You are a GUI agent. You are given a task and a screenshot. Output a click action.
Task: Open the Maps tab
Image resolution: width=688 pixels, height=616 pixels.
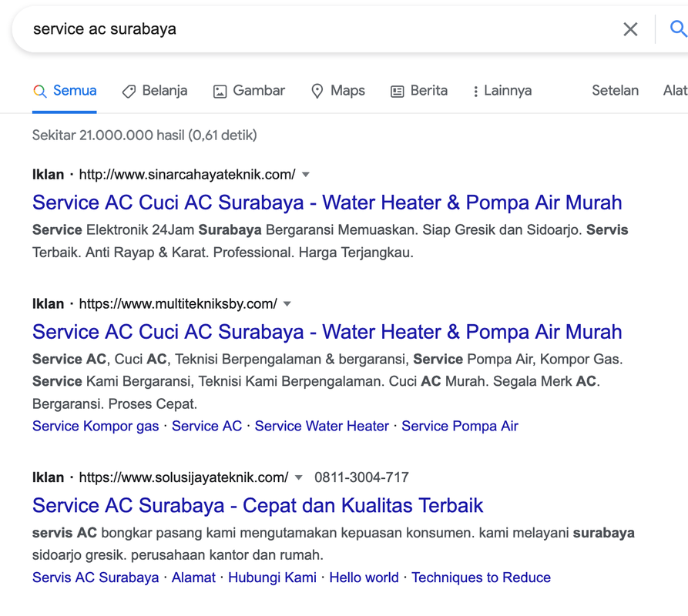(x=337, y=91)
